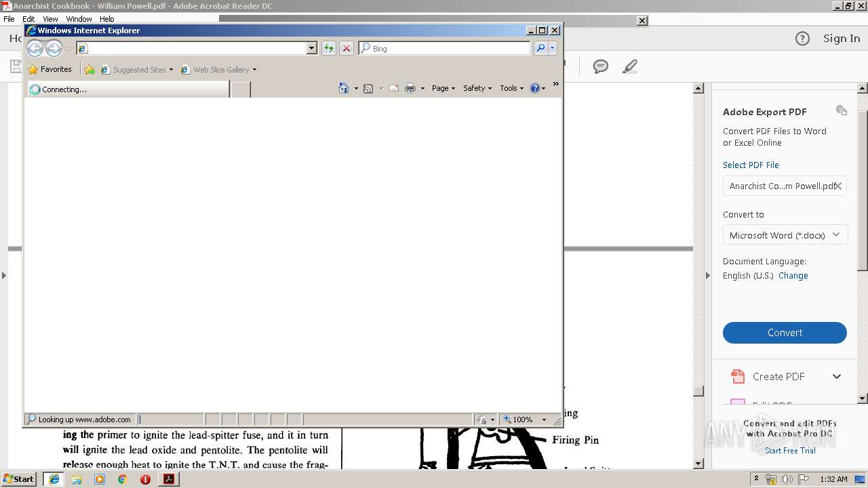Screen dimensions: 868x488
Task: Expand the left navigation pane arrow
Action: 3,275
